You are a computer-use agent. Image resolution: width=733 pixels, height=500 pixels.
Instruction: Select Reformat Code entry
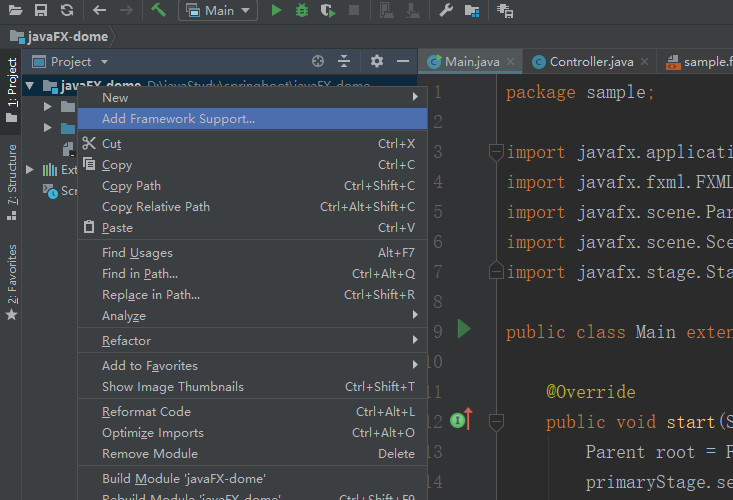(x=252, y=411)
